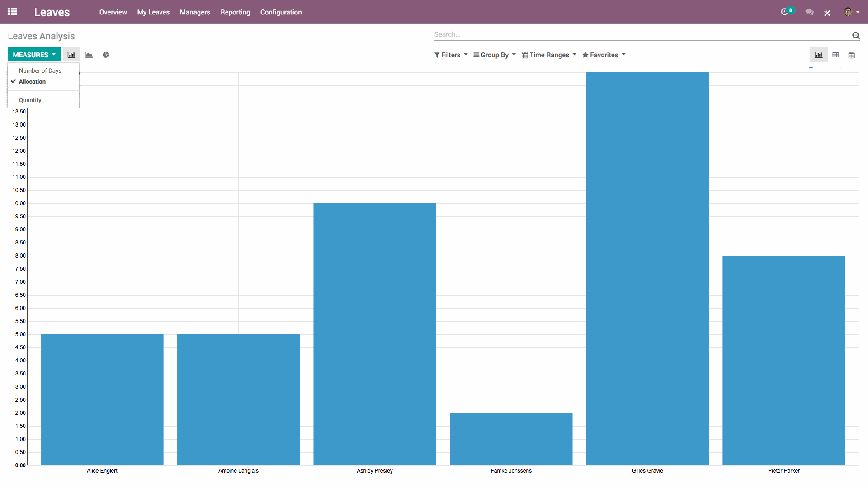868x488 pixels.
Task: Click the MEASURES button
Action: click(33, 54)
